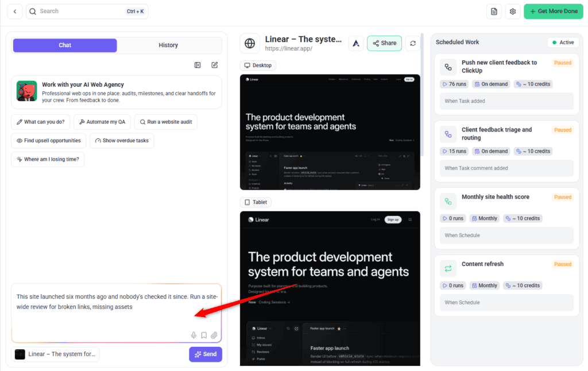Select the Desktop preview label
Viewport: 588px width, 371px height.
258,65
